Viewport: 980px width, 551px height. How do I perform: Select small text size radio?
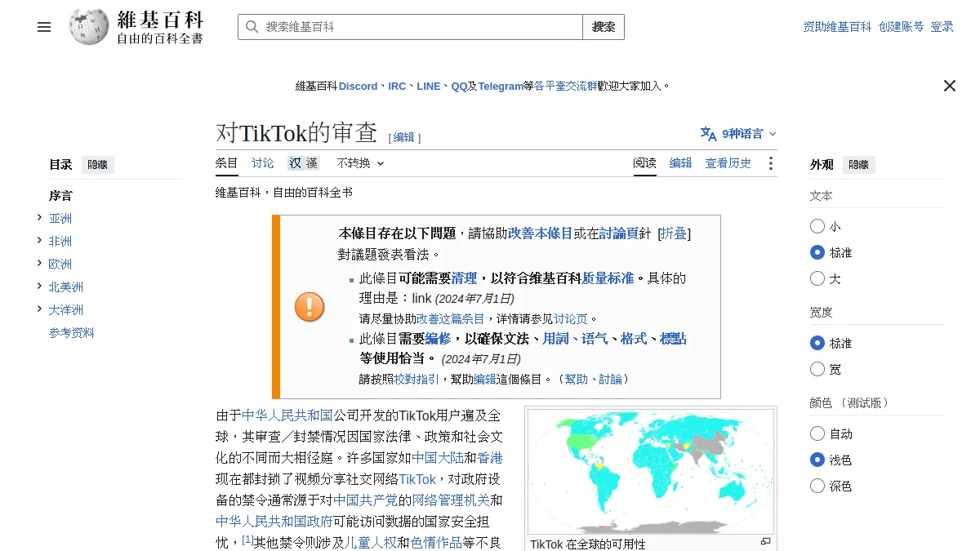click(x=817, y=226)
